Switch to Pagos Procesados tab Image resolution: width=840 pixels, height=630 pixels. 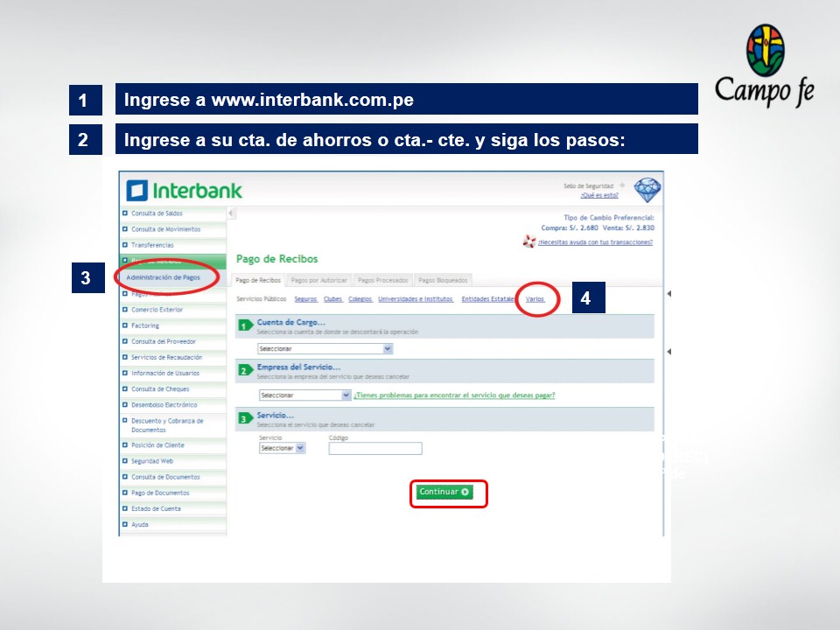click(x=382, y=280)
